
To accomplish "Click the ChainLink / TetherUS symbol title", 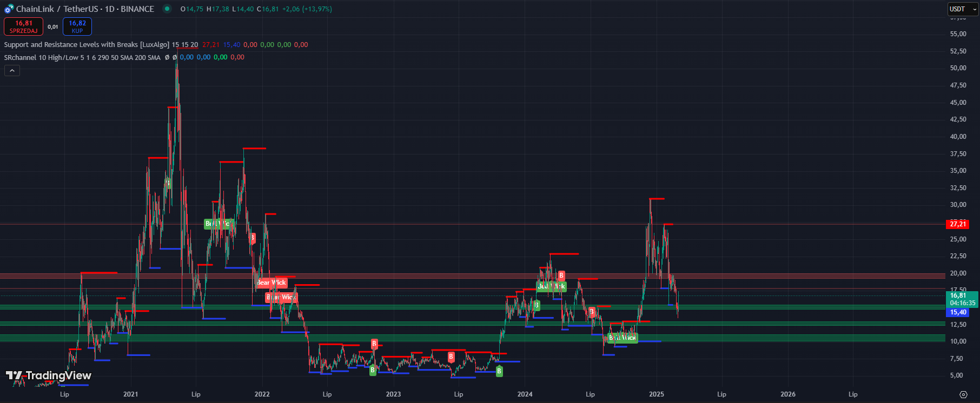I will tap(85, 9).
